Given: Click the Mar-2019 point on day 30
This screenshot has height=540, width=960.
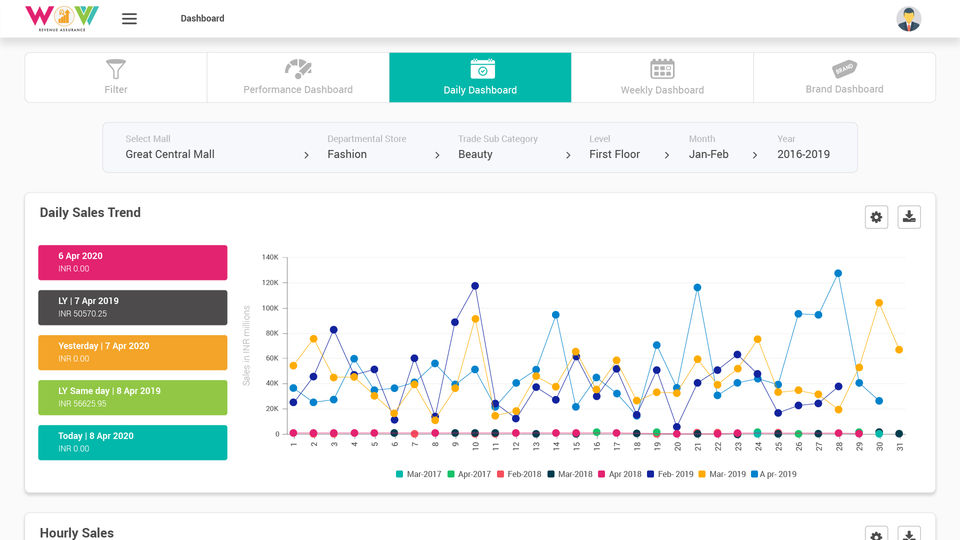Looking at the screenshot, I should click(x=879, y=303).
